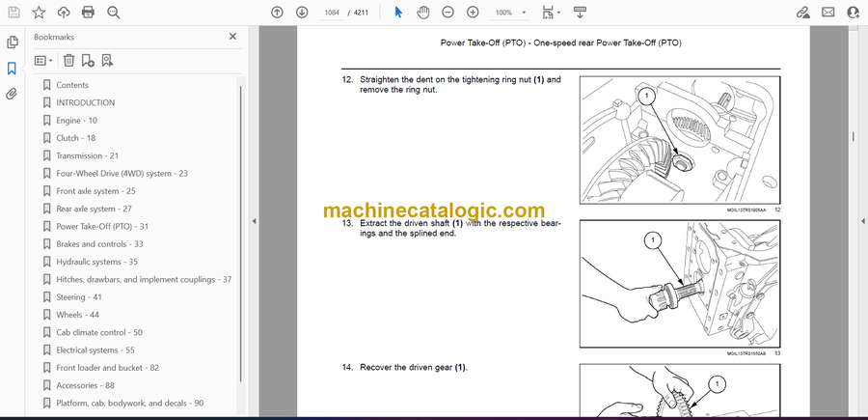Choose the selection arrow tool
Viewport: 868px width, 420px height.
pos(398,13)
